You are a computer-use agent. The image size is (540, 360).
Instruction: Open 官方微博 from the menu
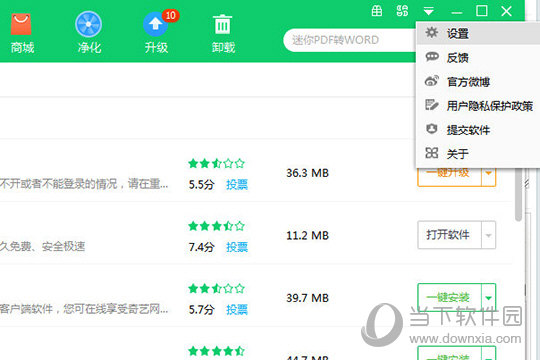tap(478, 82)
